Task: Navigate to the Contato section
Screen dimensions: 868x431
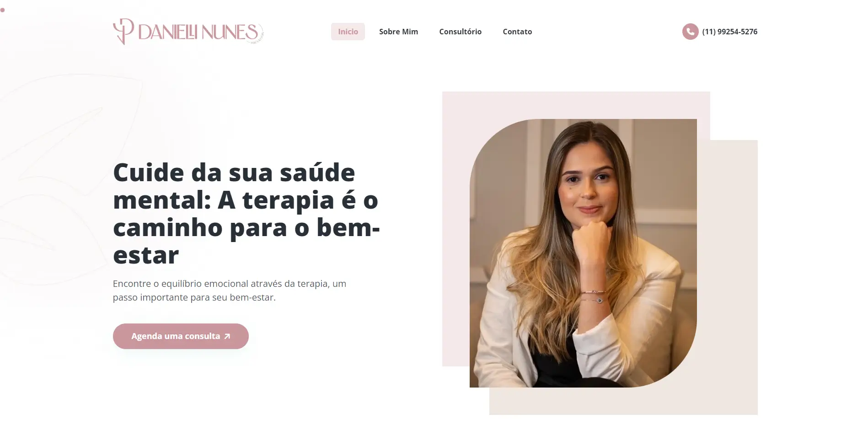Action: (x=517, y=32)
